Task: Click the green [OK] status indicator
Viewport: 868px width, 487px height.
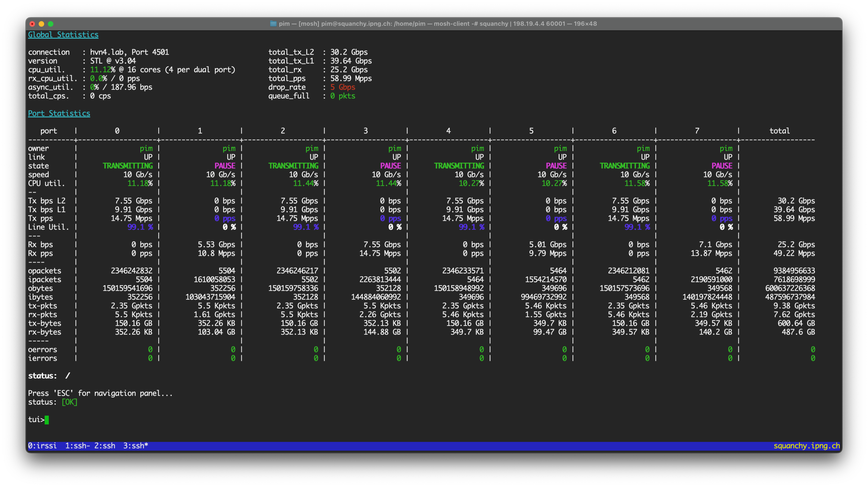Action: (x=70, y=402)
